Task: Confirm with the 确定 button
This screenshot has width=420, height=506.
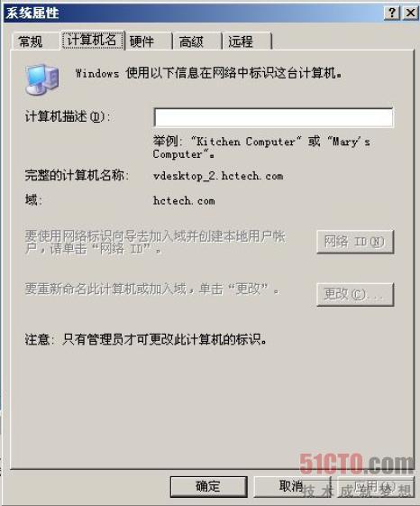Action: pos(209,486)
